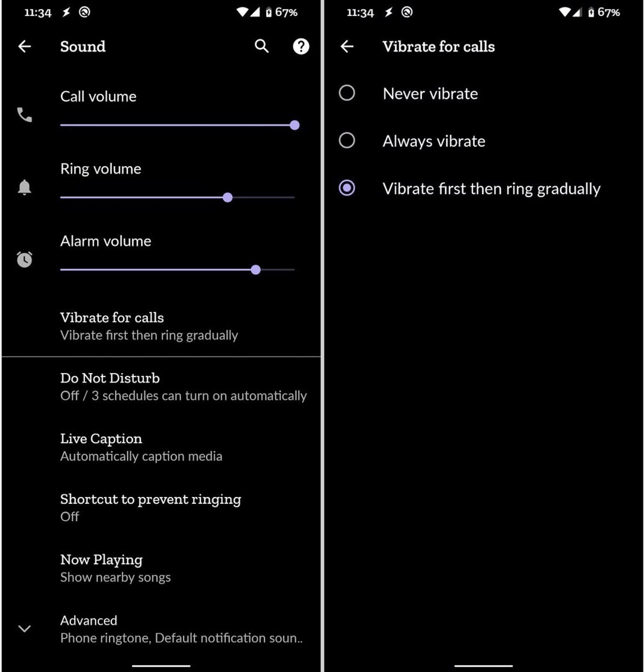Open Shortcut to prevent ringing
The height and width of the screenshot is (672, 644).
click(161, 508)
